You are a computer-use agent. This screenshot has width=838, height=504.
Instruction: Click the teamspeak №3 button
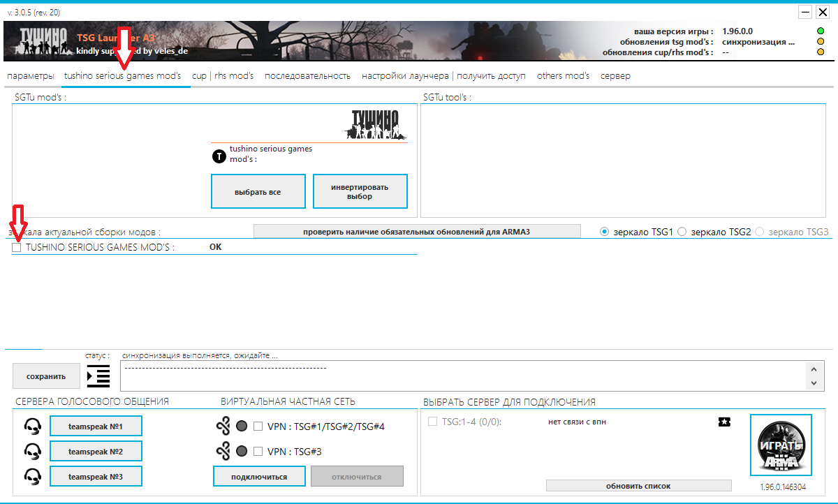[96, 476]
